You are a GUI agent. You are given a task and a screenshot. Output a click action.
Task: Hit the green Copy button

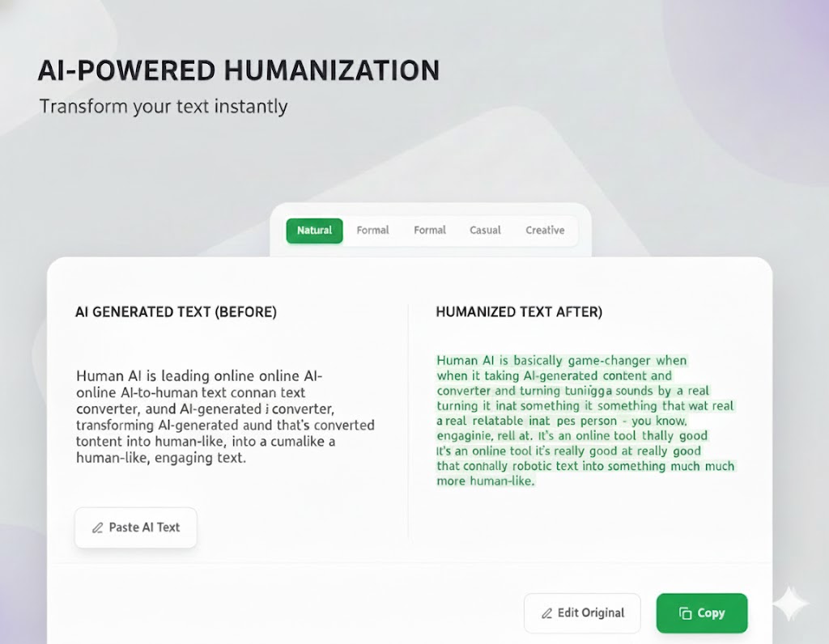click(x=702, y=613)
